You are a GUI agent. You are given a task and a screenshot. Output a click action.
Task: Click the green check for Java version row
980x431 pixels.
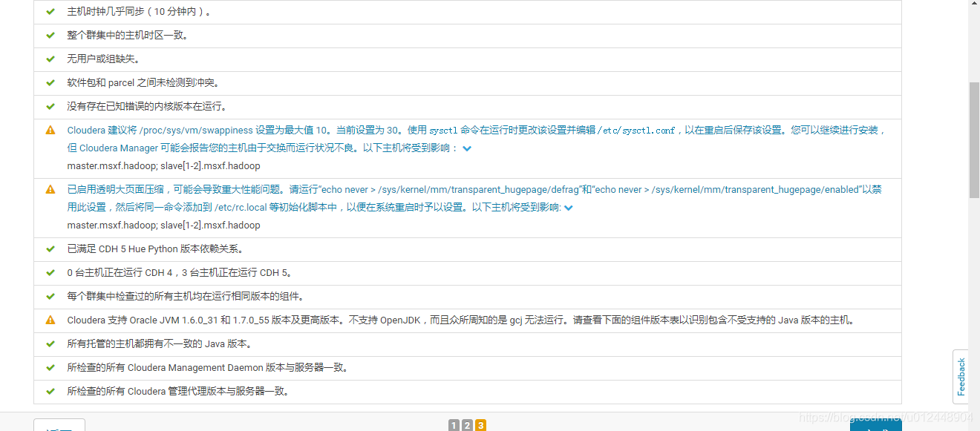[x=50, y=344]
